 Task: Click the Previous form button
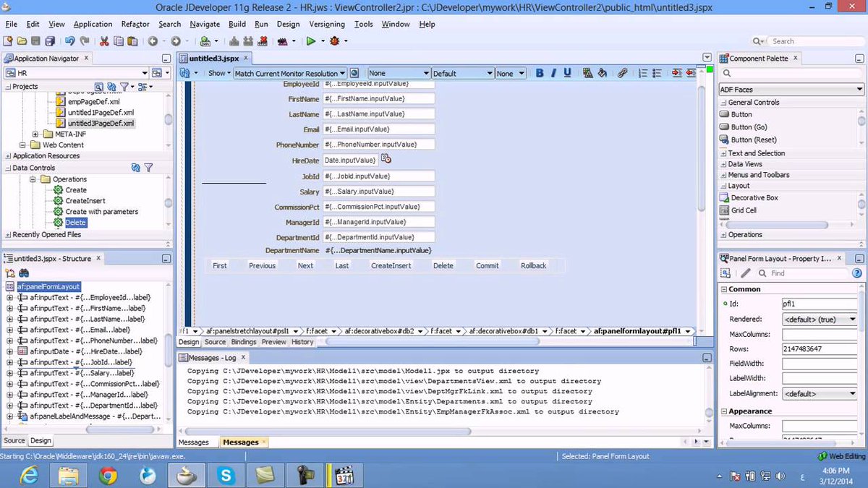coord(262,266)
